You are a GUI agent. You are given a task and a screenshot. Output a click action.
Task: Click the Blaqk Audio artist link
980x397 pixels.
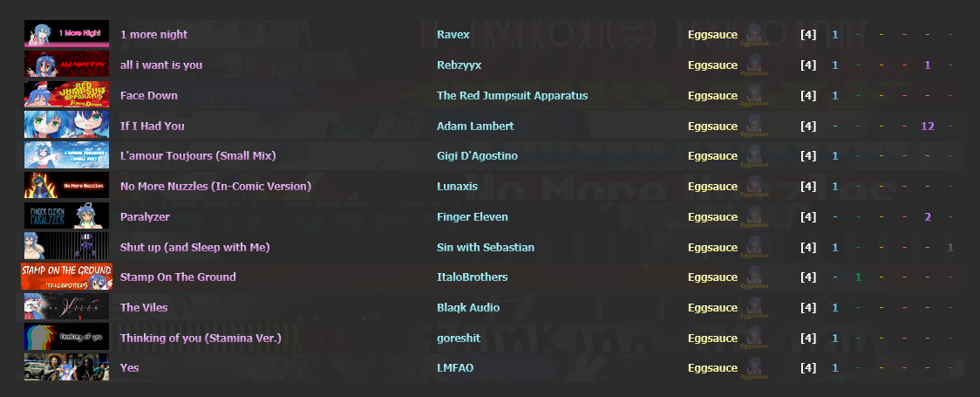(x=468, y=308)
